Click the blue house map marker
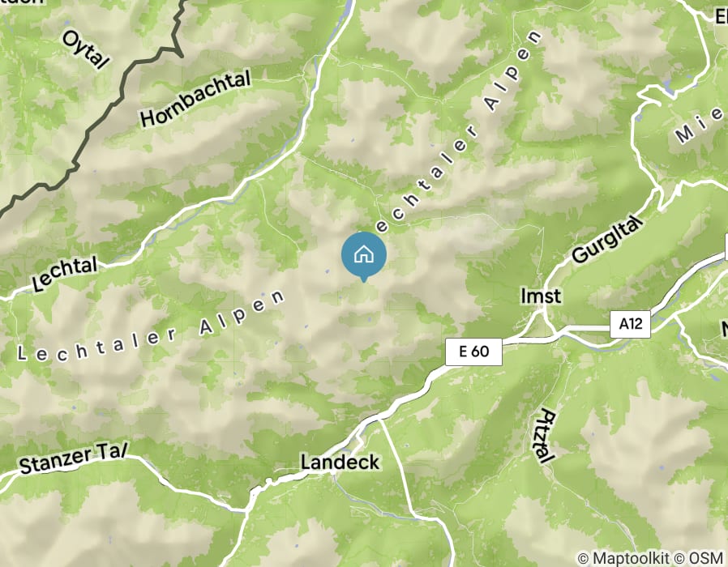The height and width of the screenshot is (567, 728). (x=364, y=254)
